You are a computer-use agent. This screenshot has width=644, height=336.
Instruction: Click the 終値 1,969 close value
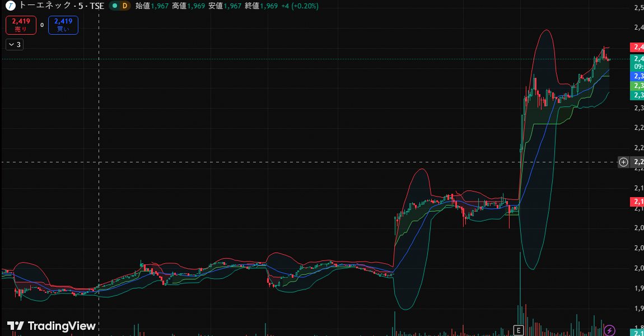(261, 6)
